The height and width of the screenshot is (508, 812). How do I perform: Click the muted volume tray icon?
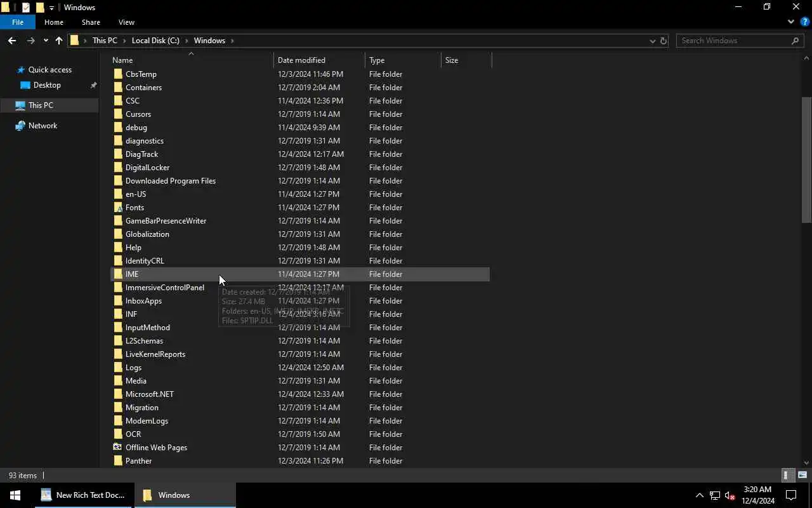tap(730, 495)
